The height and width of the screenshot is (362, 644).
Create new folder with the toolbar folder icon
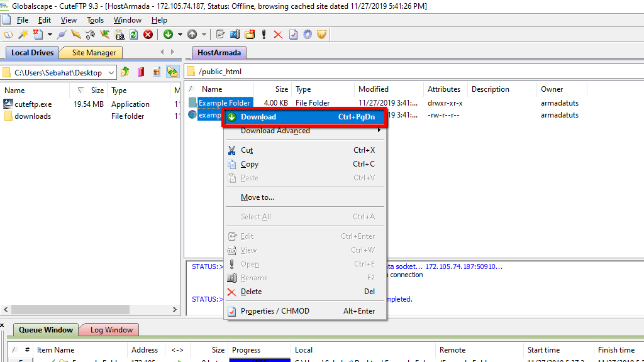pyautogui.click(x=250, y=35)
